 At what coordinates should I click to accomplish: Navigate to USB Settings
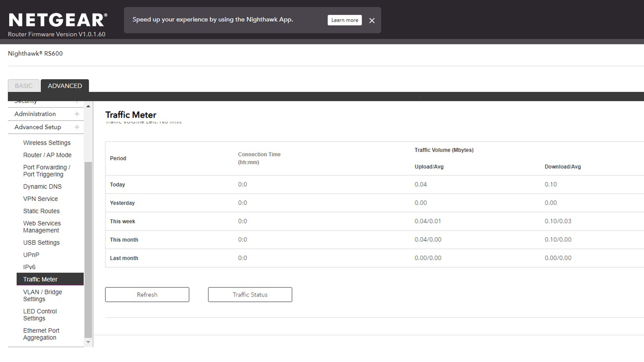point(41,242)
